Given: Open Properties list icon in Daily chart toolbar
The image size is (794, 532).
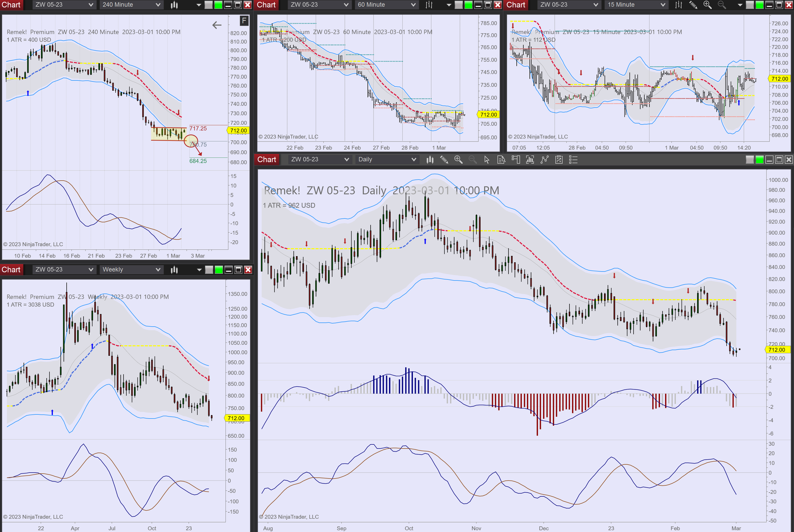Looking at the screenshot, I should pyautogui.click(x=573, y=159).
